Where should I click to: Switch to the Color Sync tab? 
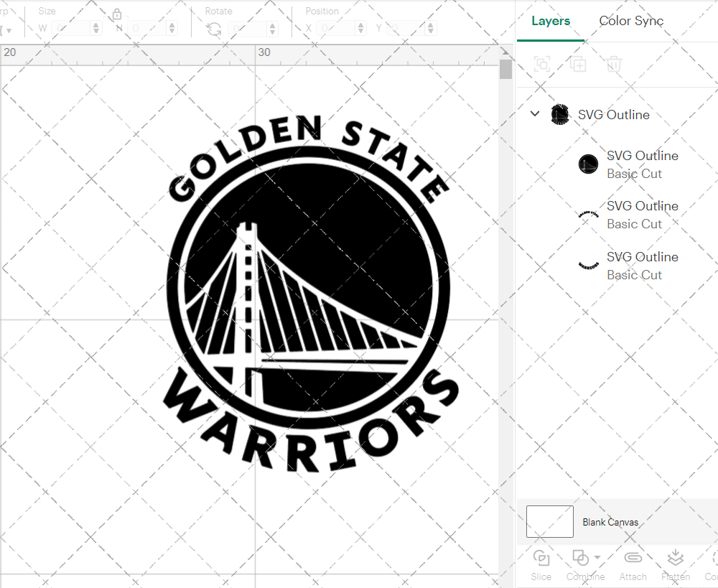coord(631,21)
